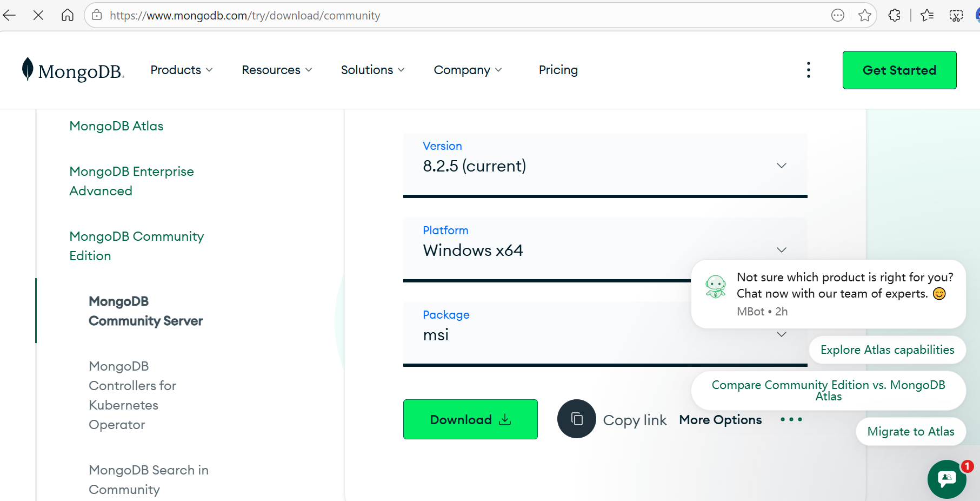The width and height of the screenshot is (980, 501).
Task: Expand the Version dropdown
Action: (605, 165)
